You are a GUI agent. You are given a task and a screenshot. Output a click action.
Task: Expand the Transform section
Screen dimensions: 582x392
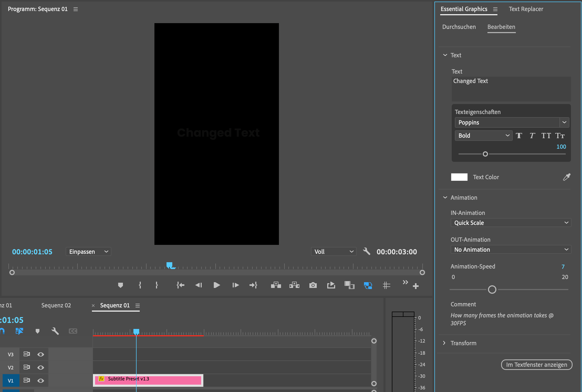pos(444,343)
